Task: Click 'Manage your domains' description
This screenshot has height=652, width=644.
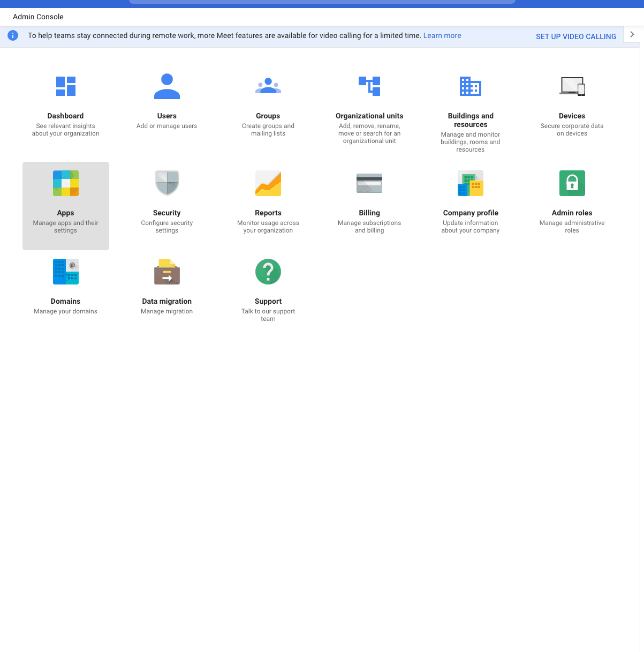Action: click(66, 311)
